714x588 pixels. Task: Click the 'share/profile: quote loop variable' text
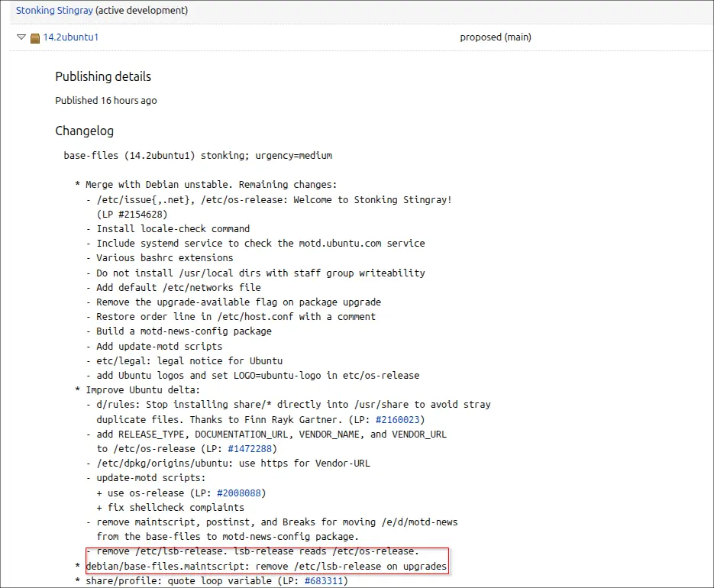[x=179, y=580]
